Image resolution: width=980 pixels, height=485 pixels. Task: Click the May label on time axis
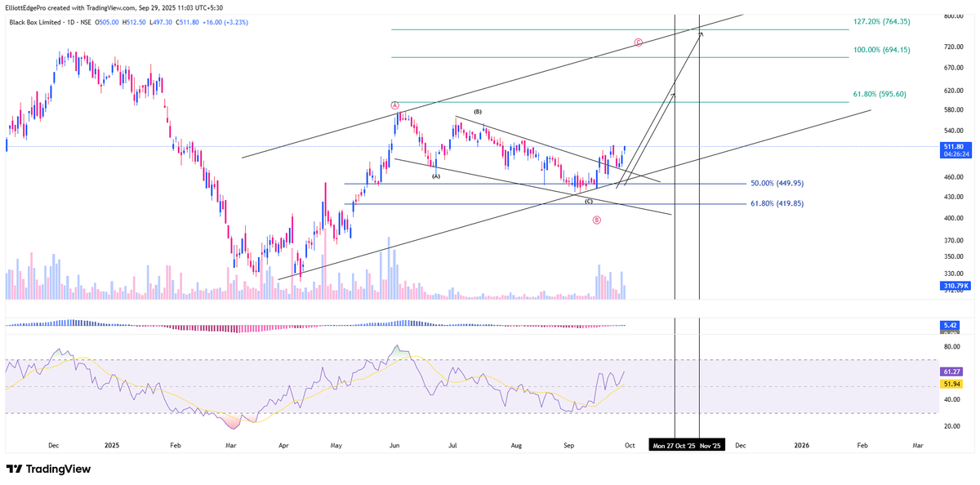click(336, 446)
